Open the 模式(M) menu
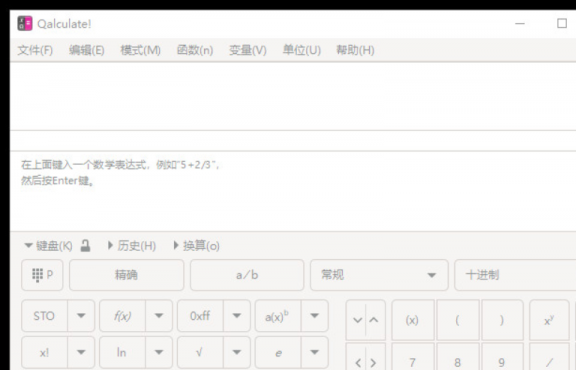The width and height of the screenshot is (576, 370). [141, 50]
